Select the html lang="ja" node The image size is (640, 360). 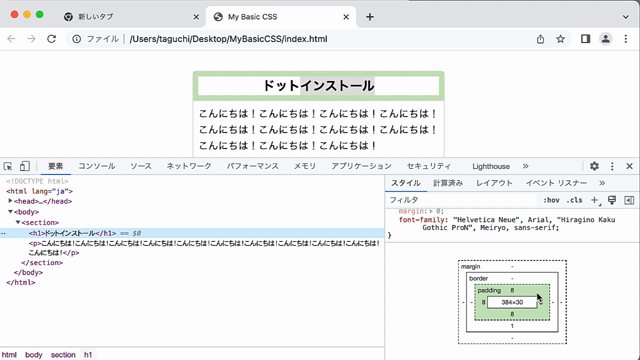click(40, 191)
